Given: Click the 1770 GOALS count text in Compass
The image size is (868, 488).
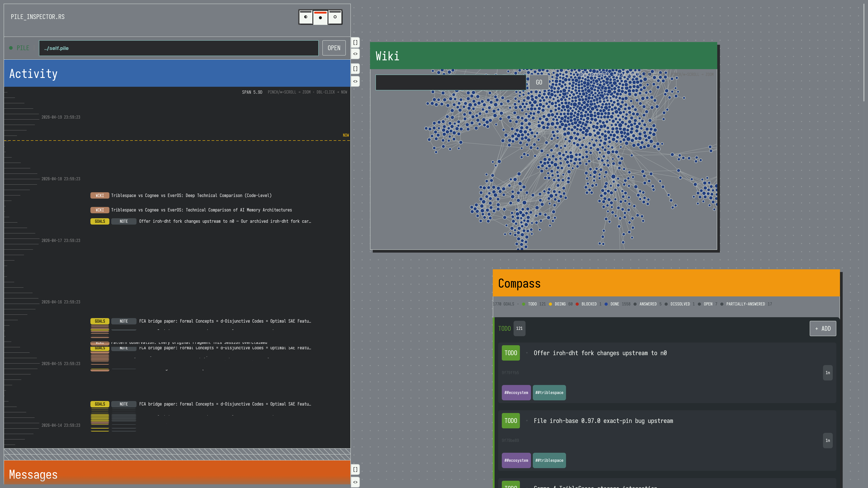Looking at the screenshot, I should (x=504, y=304).
